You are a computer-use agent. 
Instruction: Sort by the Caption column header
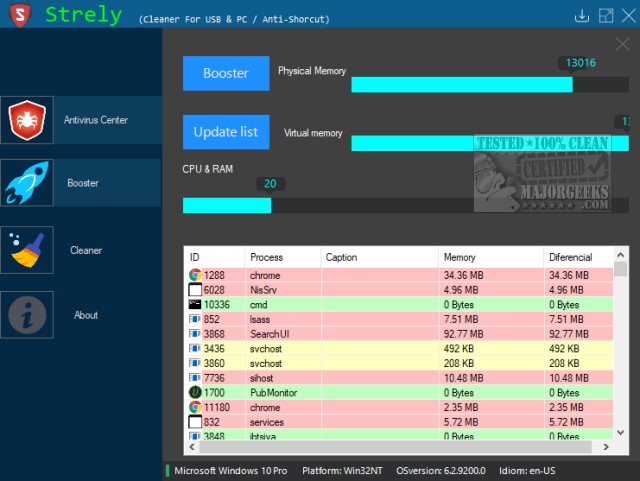click(x=380, y=257)
